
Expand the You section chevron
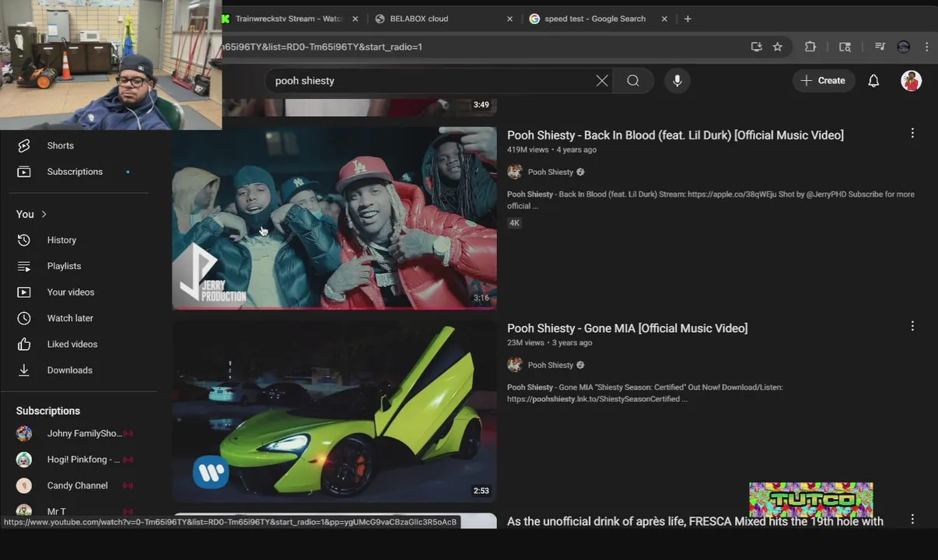[x=44, y=214]
